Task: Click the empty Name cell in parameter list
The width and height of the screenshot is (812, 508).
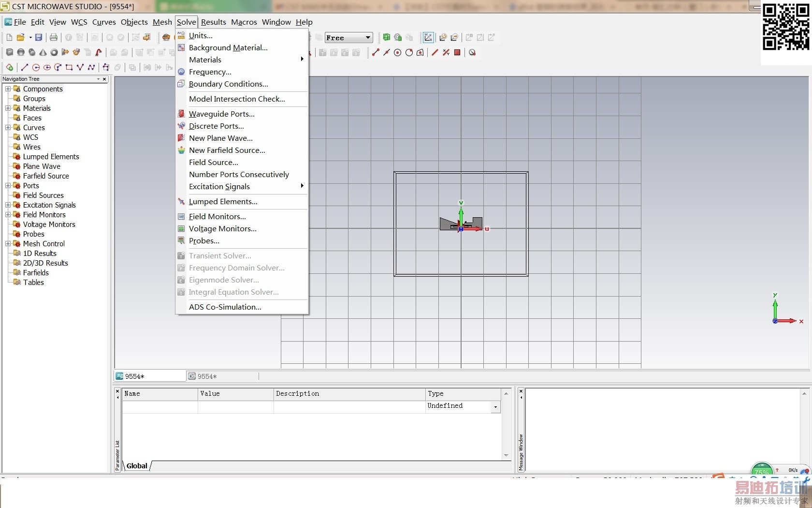Action: click(159, 407)
